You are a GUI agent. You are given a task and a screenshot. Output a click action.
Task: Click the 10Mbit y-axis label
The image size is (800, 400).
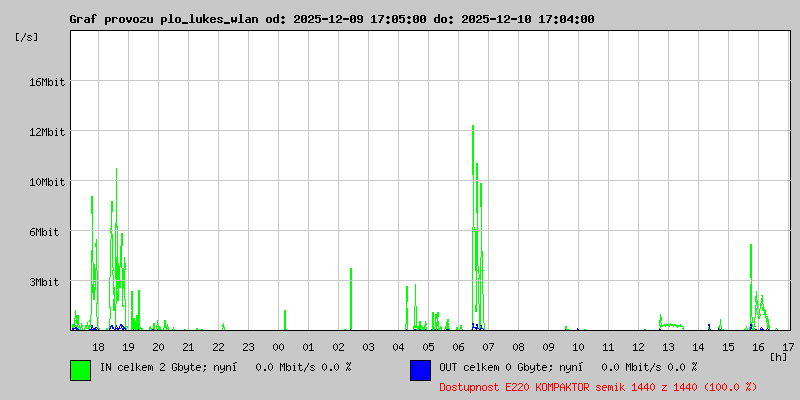[x=47, y=182]
